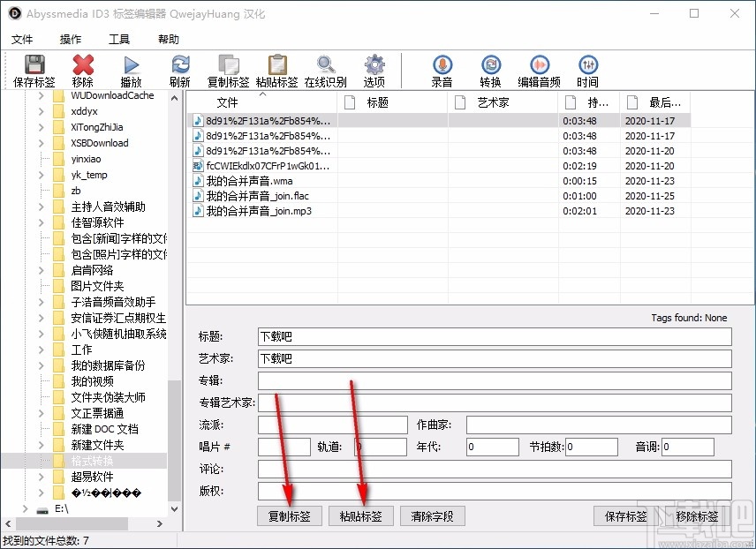Viewport: 756px width, 549px height.
Task: Click the 保存标签 toolbar icon to save tags
Action: tap(34, 65)
